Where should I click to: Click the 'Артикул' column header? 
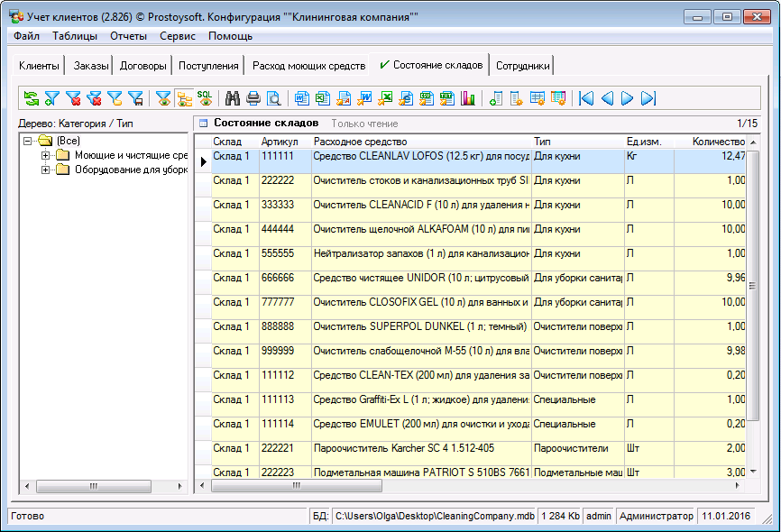(x=279, y=142)
